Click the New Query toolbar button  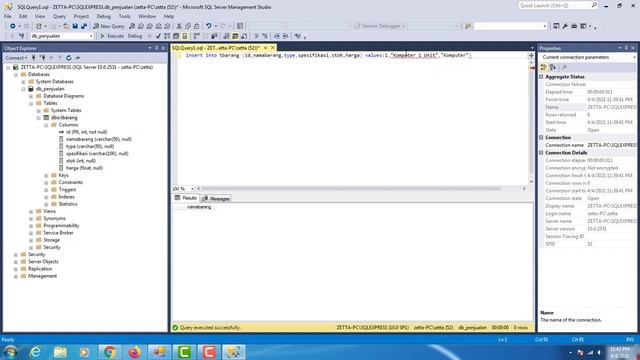[109, 26]
